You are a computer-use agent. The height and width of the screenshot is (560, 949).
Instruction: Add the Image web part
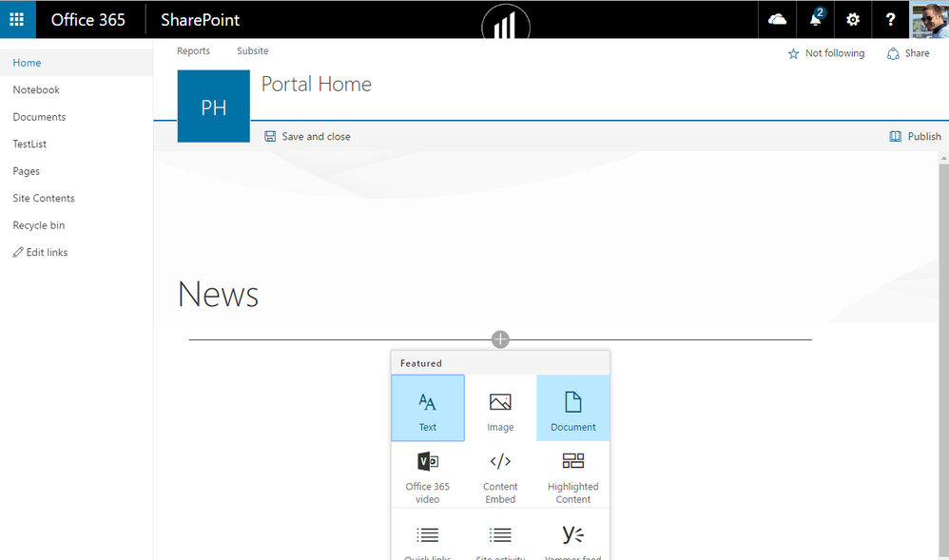tap(500, 408)
